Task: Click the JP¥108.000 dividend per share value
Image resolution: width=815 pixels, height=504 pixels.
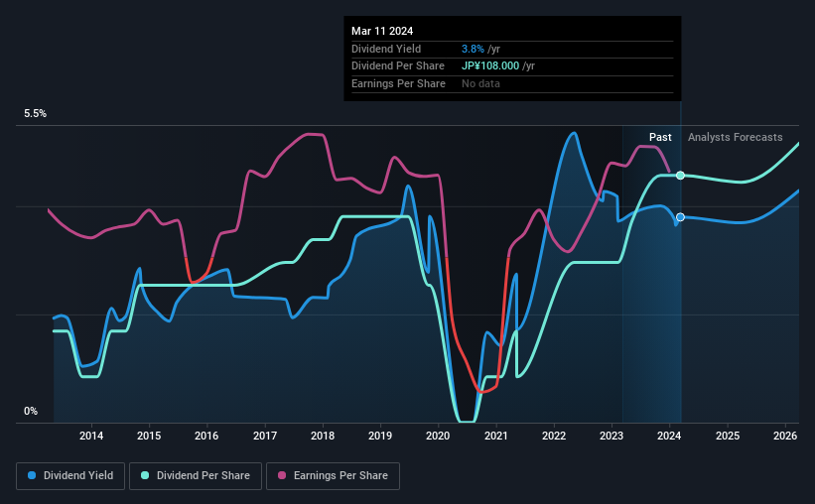Action: [490, 66]
